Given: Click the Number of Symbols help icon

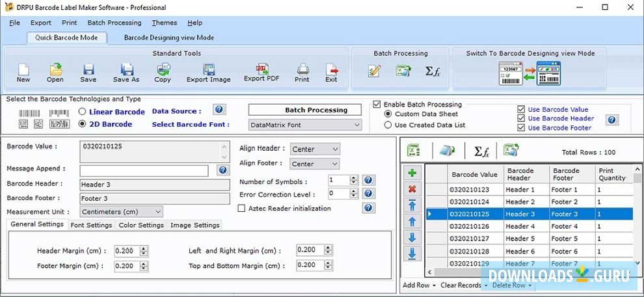Looking at the screenshot, I should tap(368, 180).
